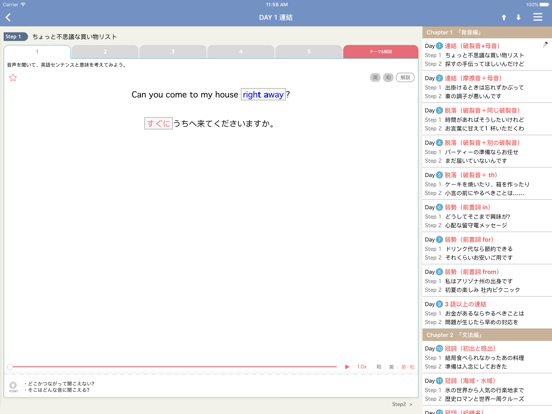Select the 和 audio mode
The height and width of the screenshot is (414, 552).
click(x=379, y=367)
